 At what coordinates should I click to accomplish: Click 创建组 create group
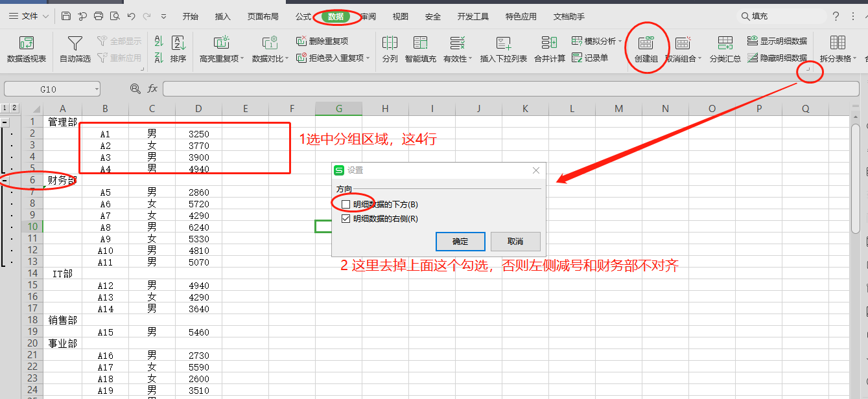pyautogui.click(x=646, y=49)
